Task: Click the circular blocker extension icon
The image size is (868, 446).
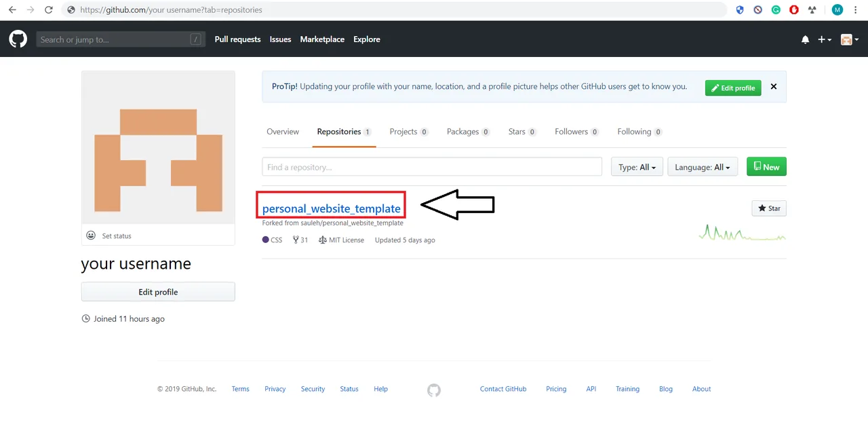Action: (758, 10)
